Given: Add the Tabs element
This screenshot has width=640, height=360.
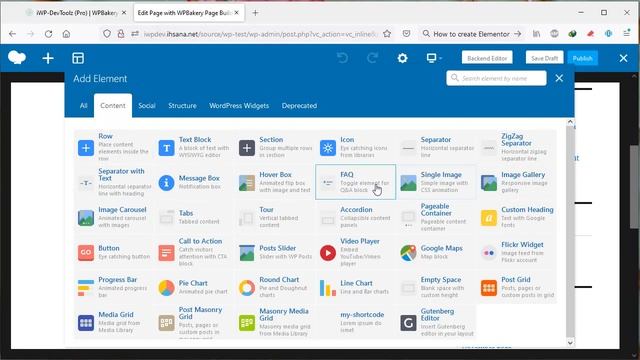Looking at the screenshot, I should tap(194, 217).
